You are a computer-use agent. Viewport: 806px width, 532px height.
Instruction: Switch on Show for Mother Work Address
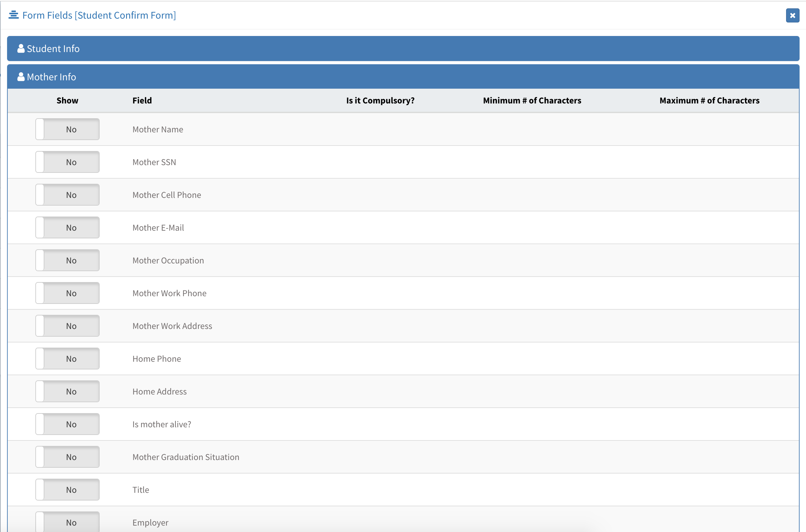pyautogui.click(x=67, y=326)
